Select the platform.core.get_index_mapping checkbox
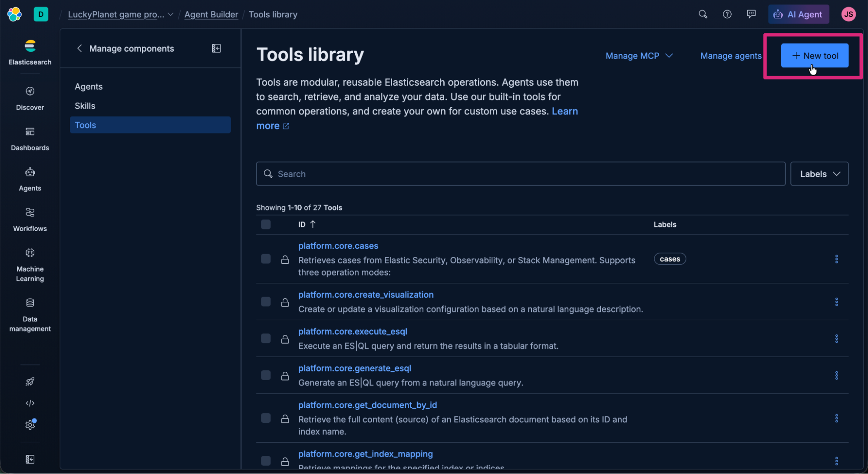This screenshot has height=474, width=868. 266,461
